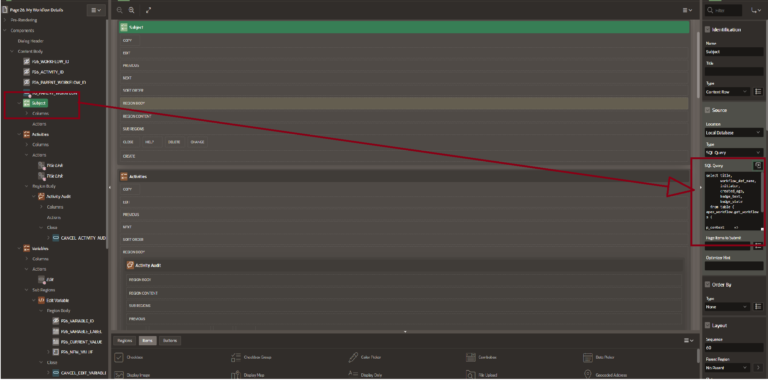768x380 pixels.
Task: Open the Location dropdown showing Local Database
Action: pyautogui.click(x=734, y=133)
